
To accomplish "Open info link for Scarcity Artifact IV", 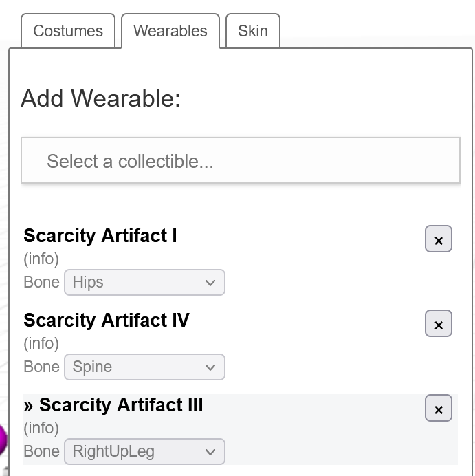I will [x=41, y=344].
